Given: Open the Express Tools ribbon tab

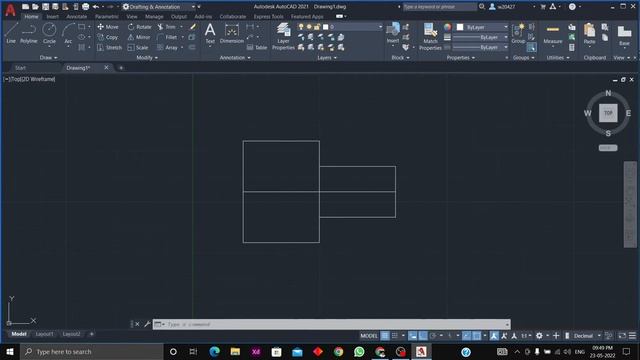Looking at the screenshot, I should click(269, 17).
